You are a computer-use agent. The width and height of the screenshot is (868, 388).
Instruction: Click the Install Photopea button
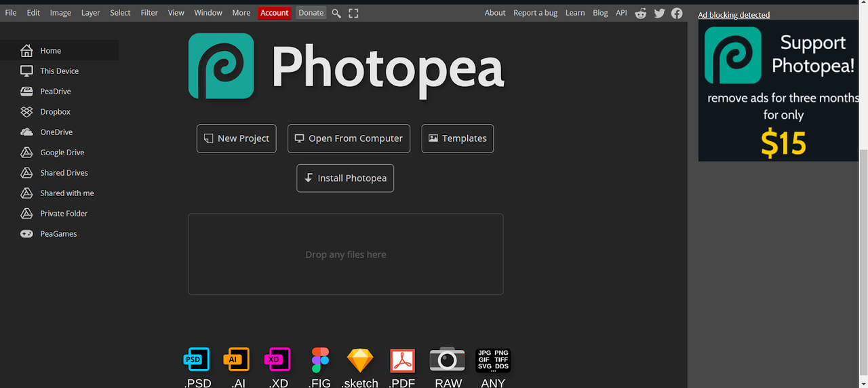(x=345, y=178)
